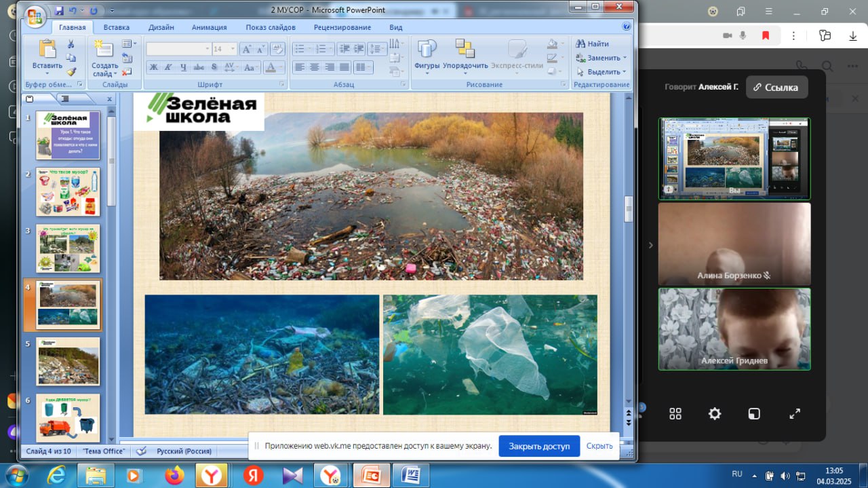Click Найти find button

[592, 43]
